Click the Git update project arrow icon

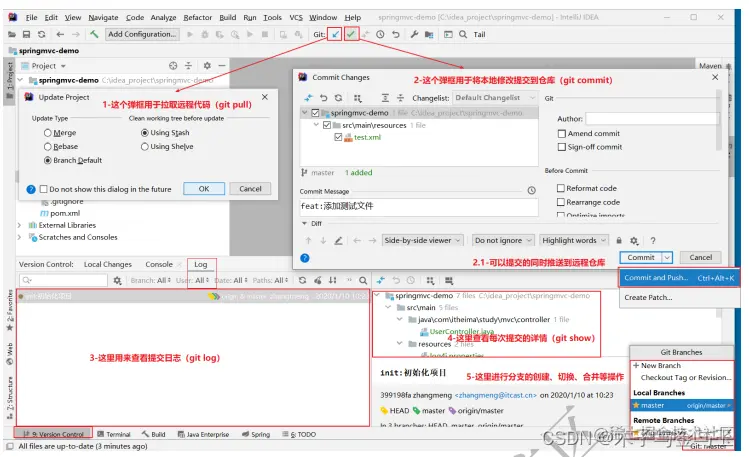[x=335, y=34]
